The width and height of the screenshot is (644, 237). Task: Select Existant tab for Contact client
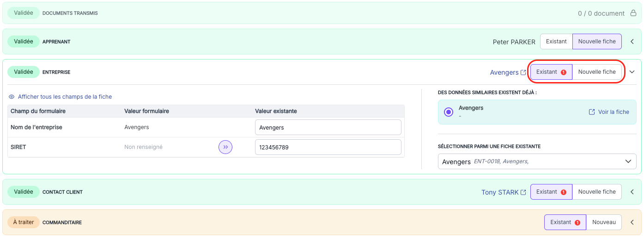tap(551, 192)
